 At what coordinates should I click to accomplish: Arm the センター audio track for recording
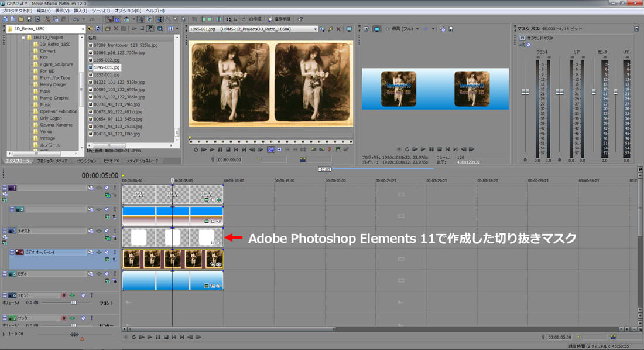64,318
